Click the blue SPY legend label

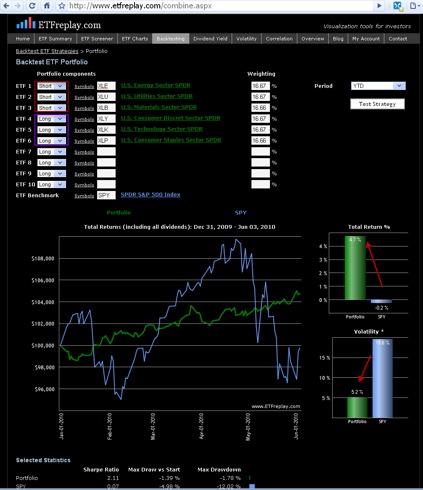pos(241,213)
